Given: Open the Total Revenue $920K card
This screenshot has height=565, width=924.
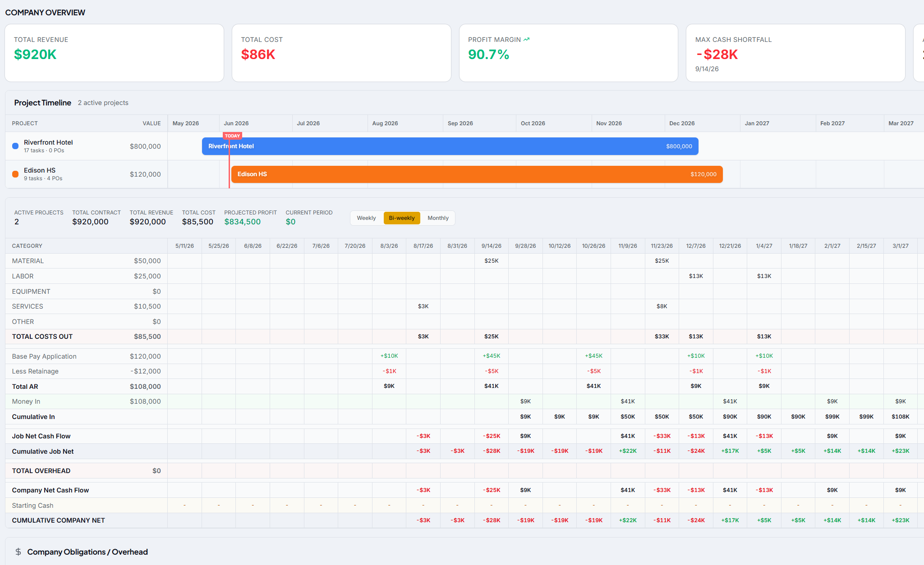Looking at the screenshot, I should point(114,53).
